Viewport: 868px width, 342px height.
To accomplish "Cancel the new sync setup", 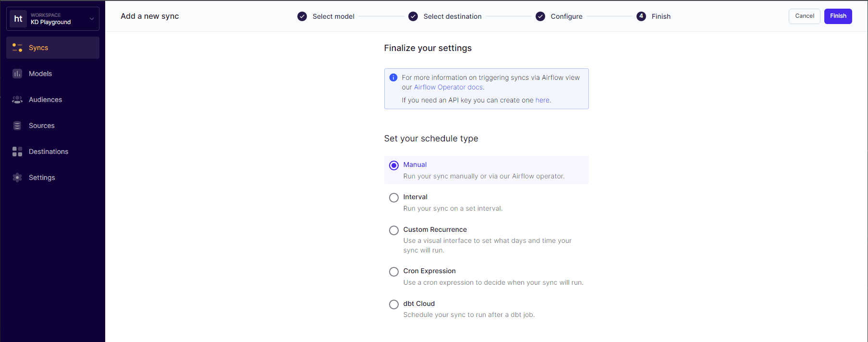I will click(804, 16).
